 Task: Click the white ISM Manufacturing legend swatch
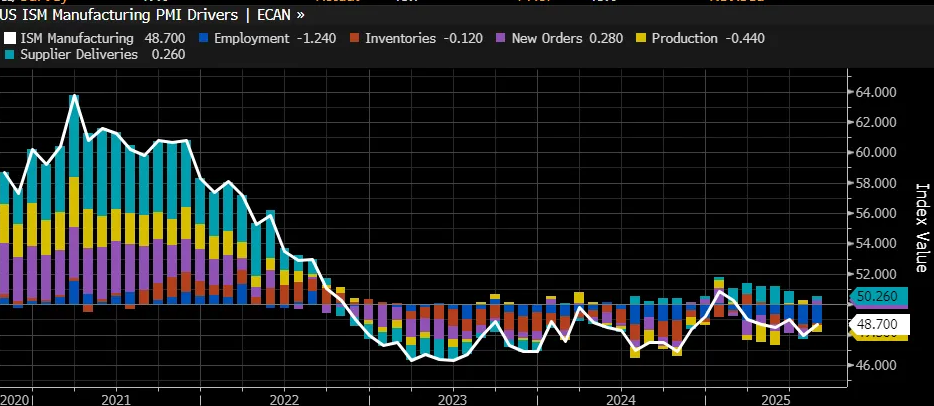coord(10,39)
